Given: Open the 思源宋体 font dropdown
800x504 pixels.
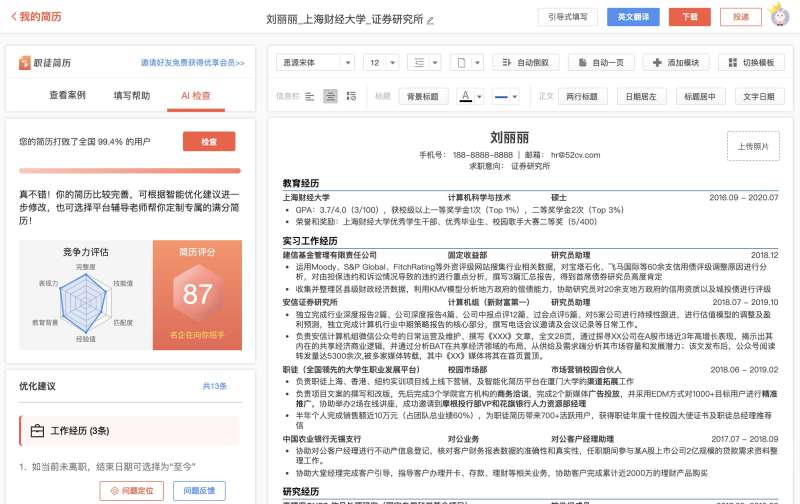Looking at the screenshot, I should pyautogui.click(x=325, y=62).
